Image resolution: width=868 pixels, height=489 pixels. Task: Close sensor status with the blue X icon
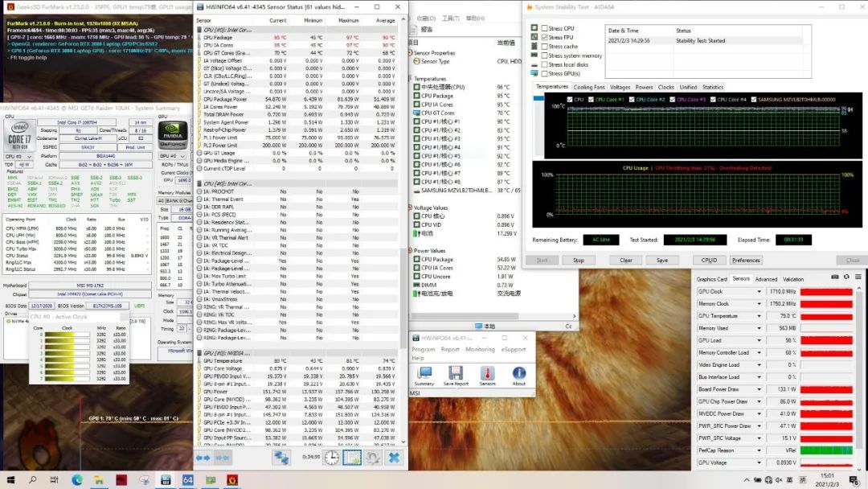coord(394,457)
